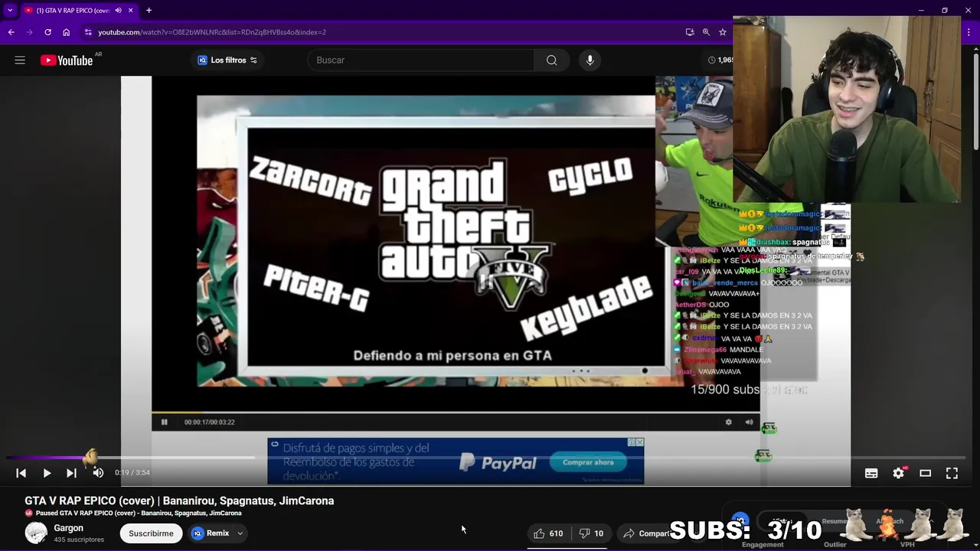Open the browser home page button
The height and width of the screenshot is (551, 980).
coord(67,32)
